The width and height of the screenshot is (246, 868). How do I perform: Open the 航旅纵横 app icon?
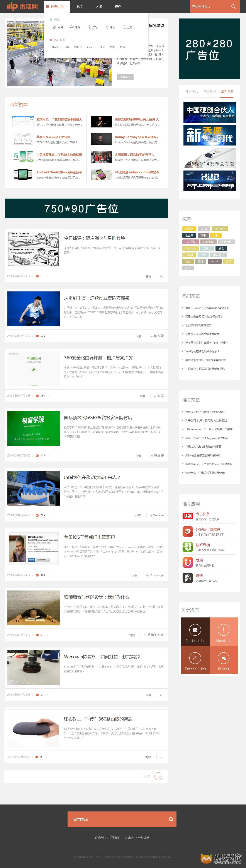coord(188,547)
